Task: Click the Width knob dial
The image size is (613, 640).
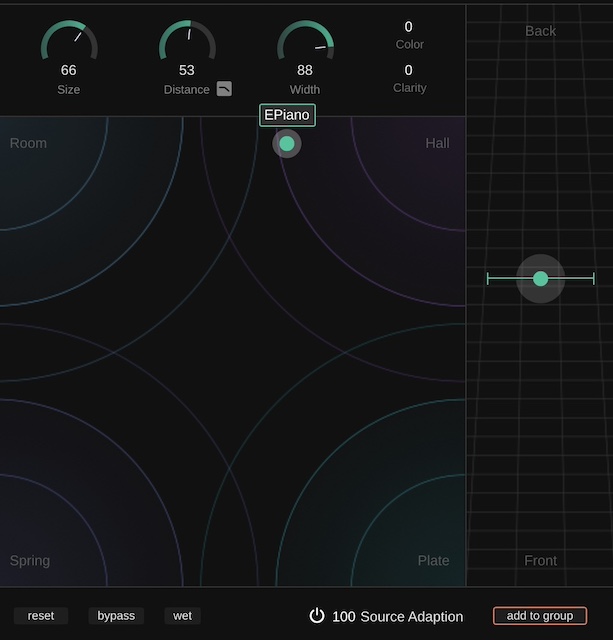Action: 305,42
